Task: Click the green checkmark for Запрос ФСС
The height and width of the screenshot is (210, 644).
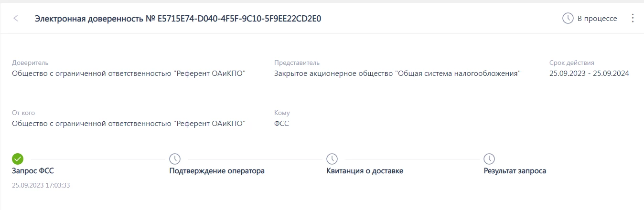Action: (x=18, y=158)
